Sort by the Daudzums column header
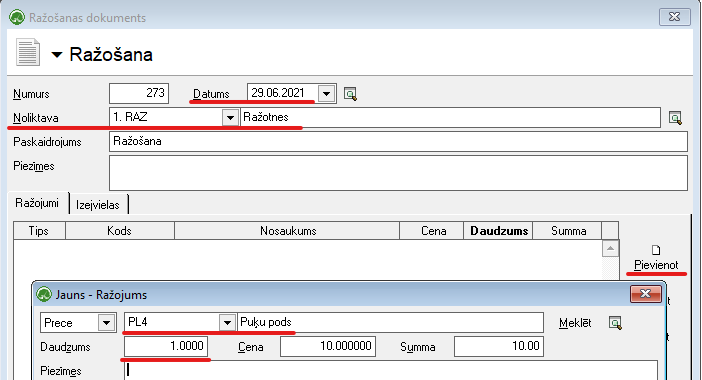This screenshot has height=380, width=702. point(499,231)
